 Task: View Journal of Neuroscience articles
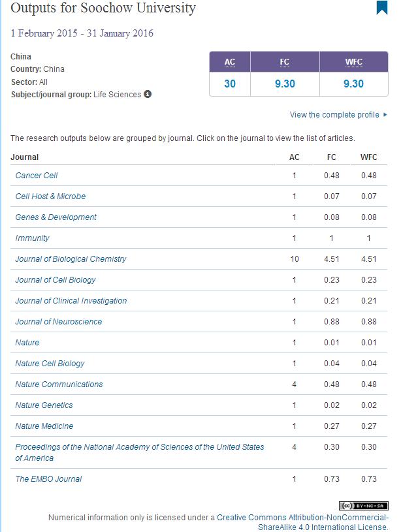coord(59,322)
